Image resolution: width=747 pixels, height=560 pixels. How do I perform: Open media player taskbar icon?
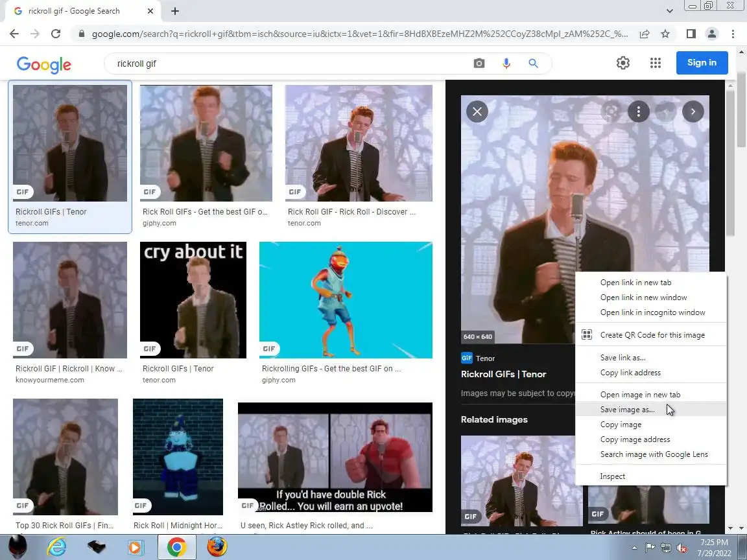coord(135,548)
